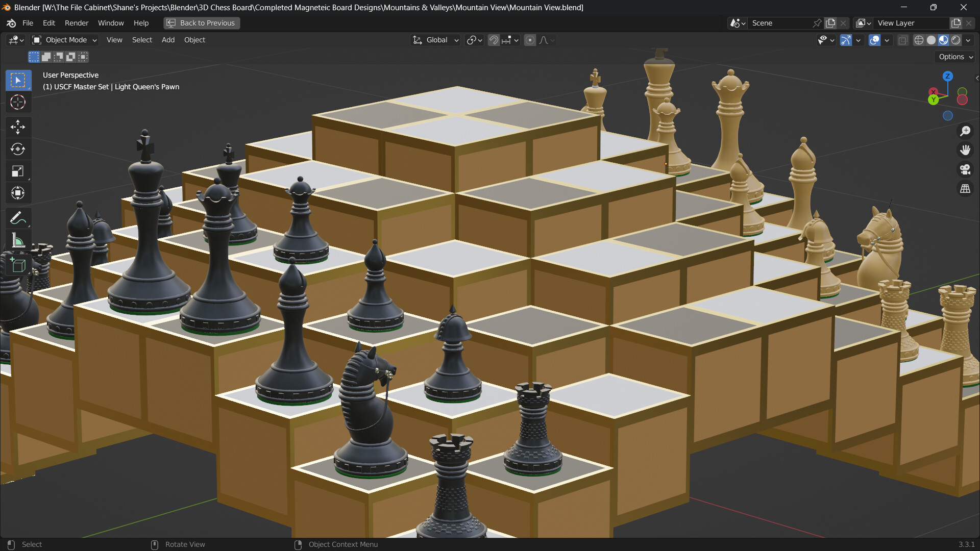This screenshot has width=980, height=551.
Task: Select the Measure tool
Action: click(x=18, y=240)
